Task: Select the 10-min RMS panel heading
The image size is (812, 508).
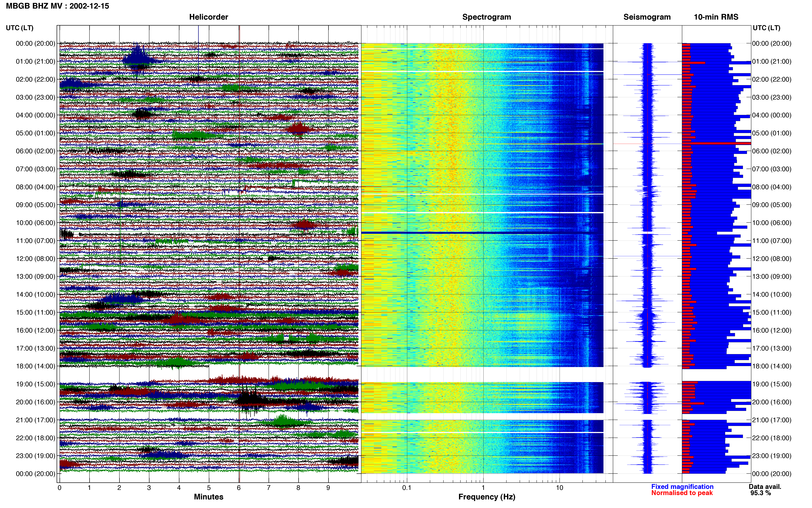Action: coord(716,17)
